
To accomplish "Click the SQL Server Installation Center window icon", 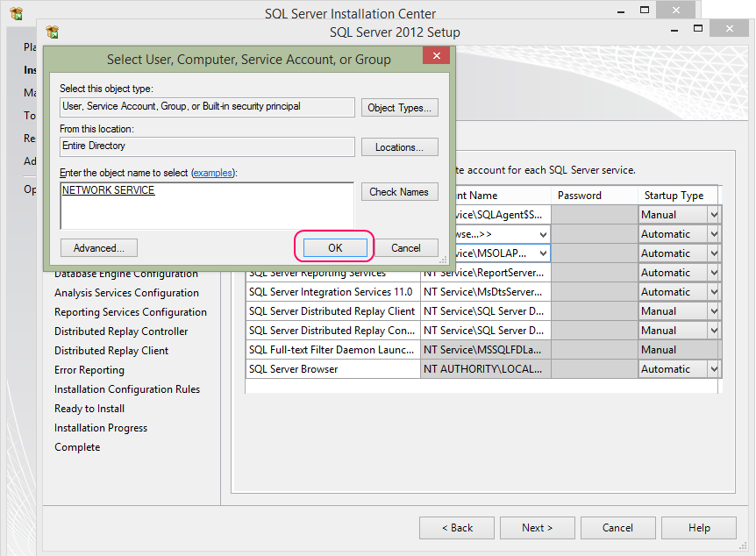I will 17,13.
